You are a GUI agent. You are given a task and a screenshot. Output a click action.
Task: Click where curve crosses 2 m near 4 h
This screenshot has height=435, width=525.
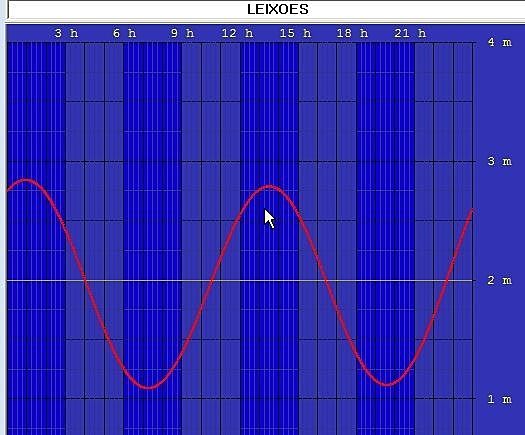point(85,280)
